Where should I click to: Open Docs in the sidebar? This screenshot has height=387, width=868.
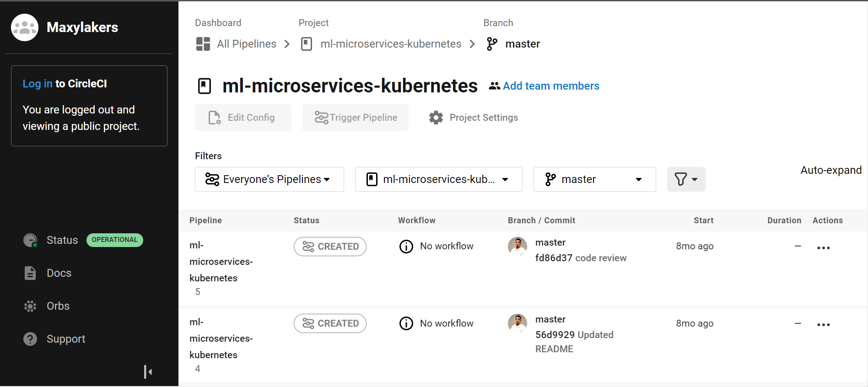[x=59, y=273]
